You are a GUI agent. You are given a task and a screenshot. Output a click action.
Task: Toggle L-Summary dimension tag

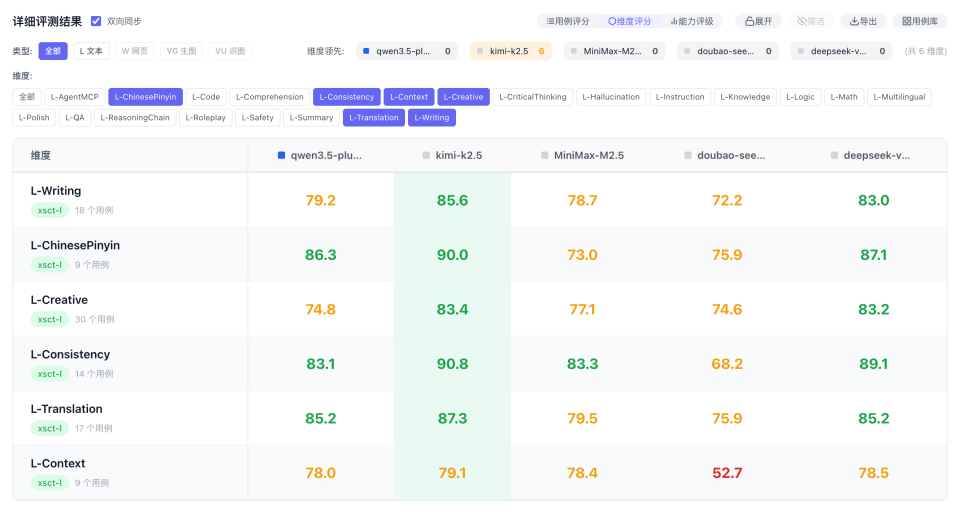tap(312, 117)
